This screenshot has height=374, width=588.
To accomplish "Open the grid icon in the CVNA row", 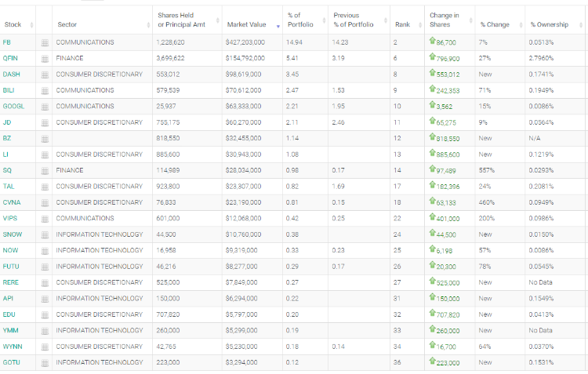I will 45,203.
